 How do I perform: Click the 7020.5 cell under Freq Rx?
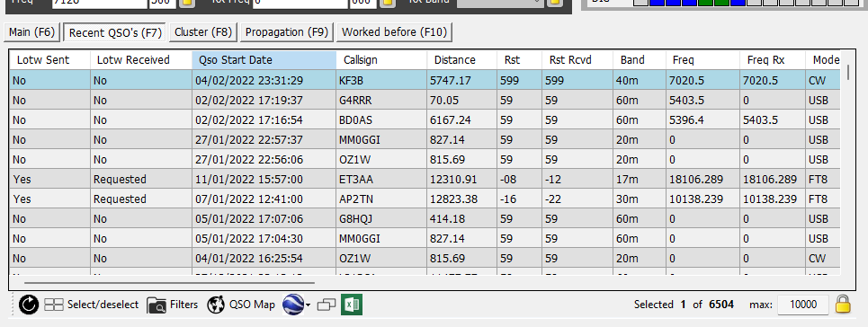(x=773, y=81)
